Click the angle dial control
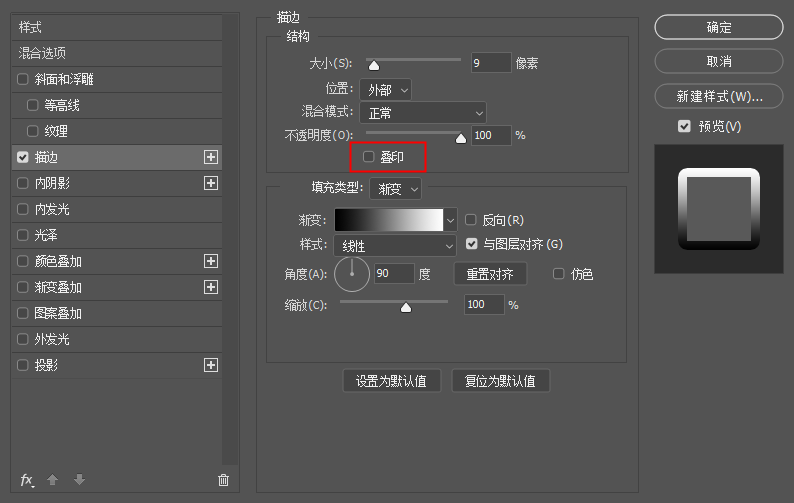The height and width of the screenshot is (503, 794). (x=352, y=274)
